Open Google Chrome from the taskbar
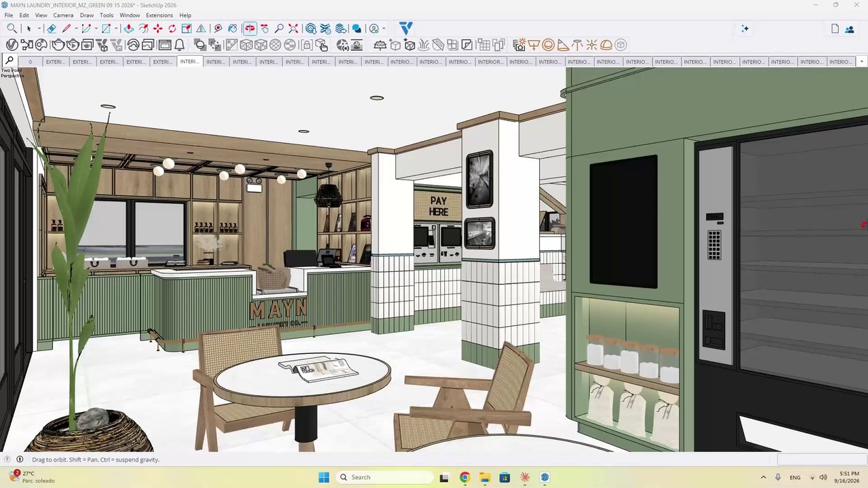 coord(465,477)
